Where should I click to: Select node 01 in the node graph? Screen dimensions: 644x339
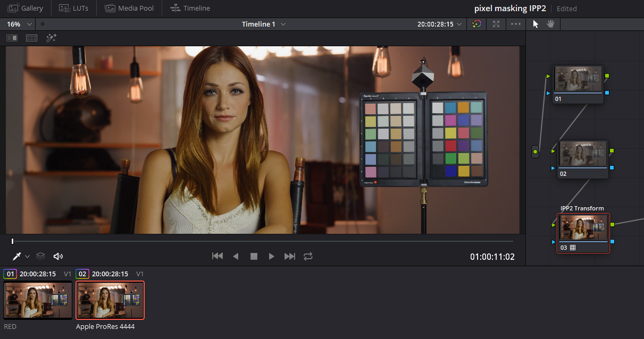tap(578, 84)
